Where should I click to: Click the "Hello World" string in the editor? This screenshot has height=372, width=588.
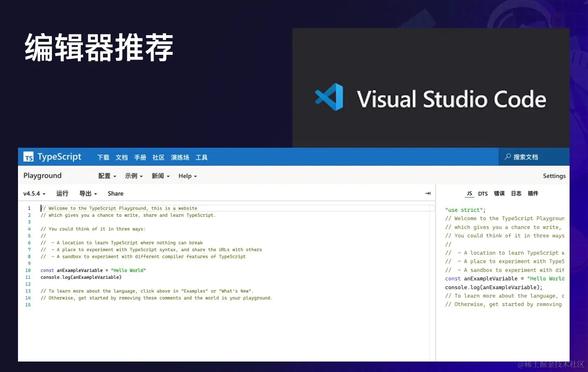(x=128, y=270)
